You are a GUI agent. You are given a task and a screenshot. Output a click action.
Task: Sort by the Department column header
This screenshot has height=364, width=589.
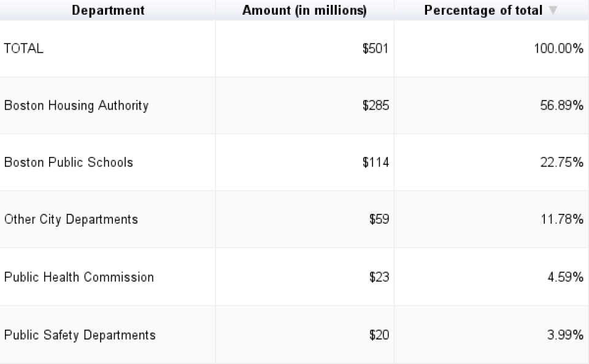pos(108,10)
